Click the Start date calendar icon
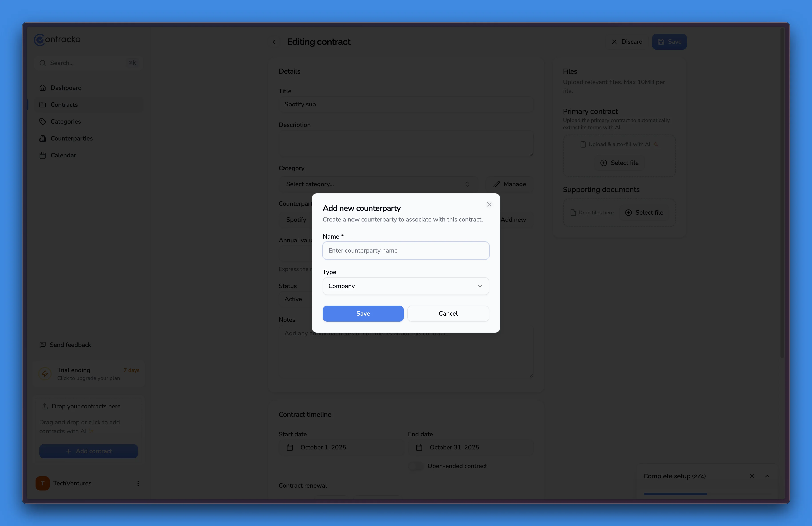Image resolution: width=812 pixels, height=526 pixels. coord(290,448)
